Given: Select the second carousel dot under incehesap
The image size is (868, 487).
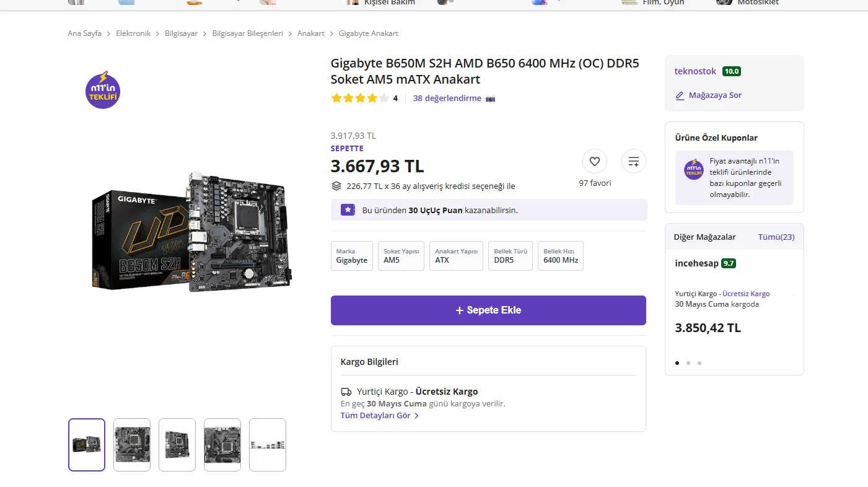Looking at the screenshot, I should coord(688,363).
